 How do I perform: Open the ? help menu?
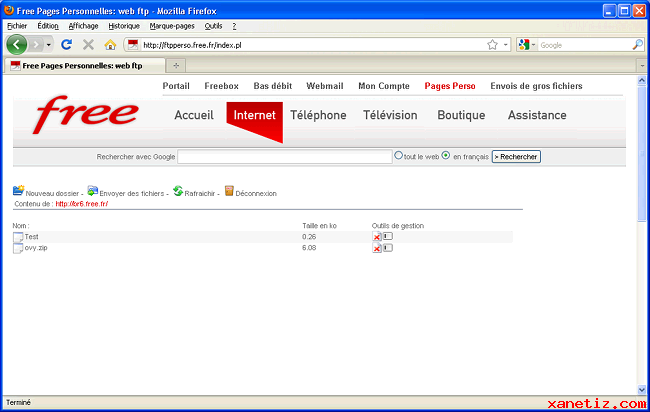[x=234, y=26]
